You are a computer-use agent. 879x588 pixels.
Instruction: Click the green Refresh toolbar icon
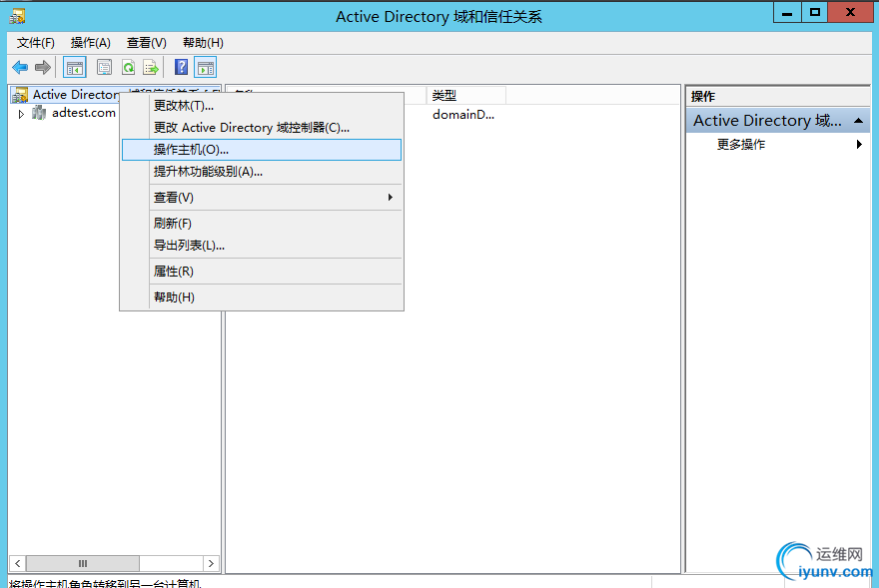[129, 68]
